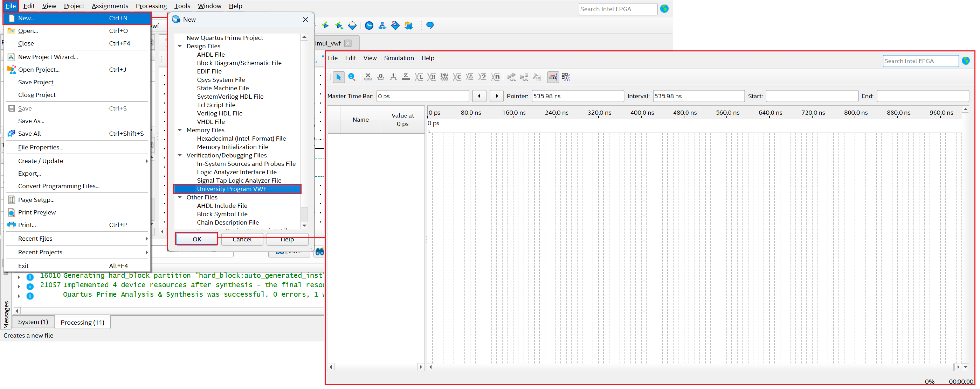Click the Search Intel FPGA field in Quartus
The image size is (980, 389).
pyautogui.click(x=618, y=9)
